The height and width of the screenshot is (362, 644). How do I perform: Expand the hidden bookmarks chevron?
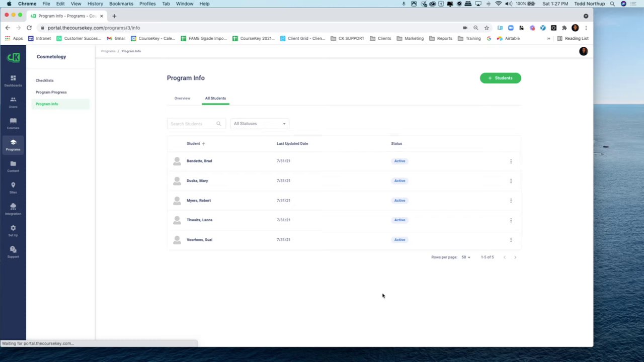coord(548,38)
